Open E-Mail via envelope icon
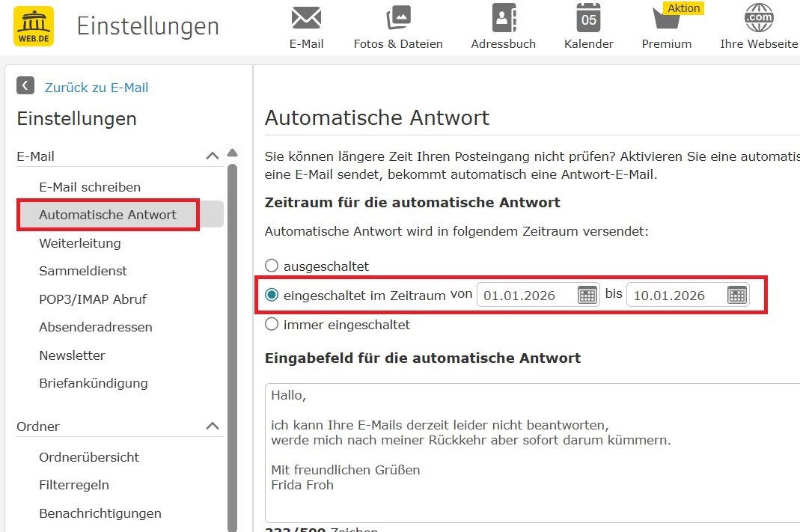Image resolution: width=800 pixels, height=532 pixels. click(306, 17)
